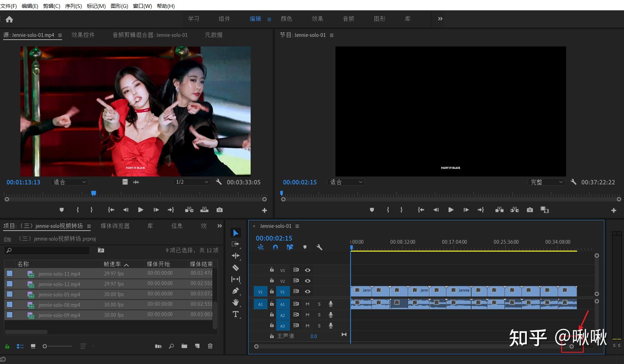Select the Pen tool
The width and height of the screenshot is (624, 364).
click(x=235, y=291)
